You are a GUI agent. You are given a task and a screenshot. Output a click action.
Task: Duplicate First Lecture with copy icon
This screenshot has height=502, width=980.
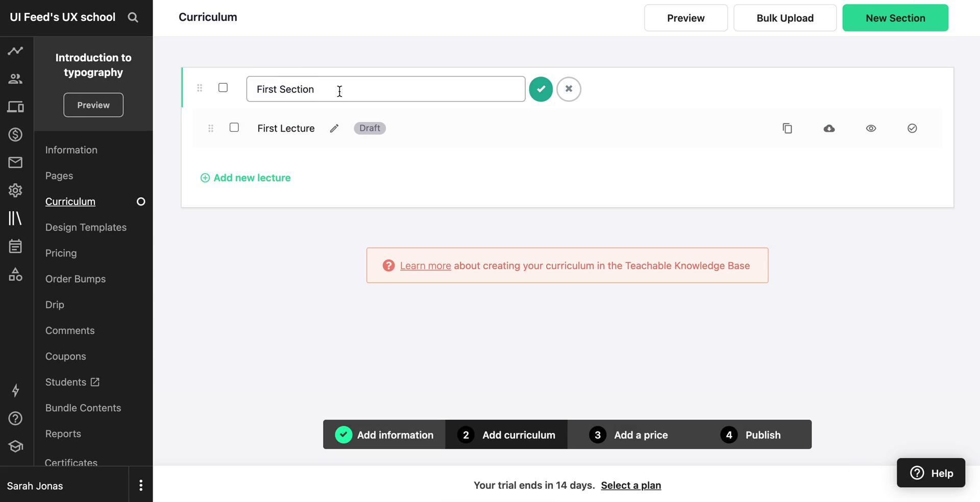(787, 128)
